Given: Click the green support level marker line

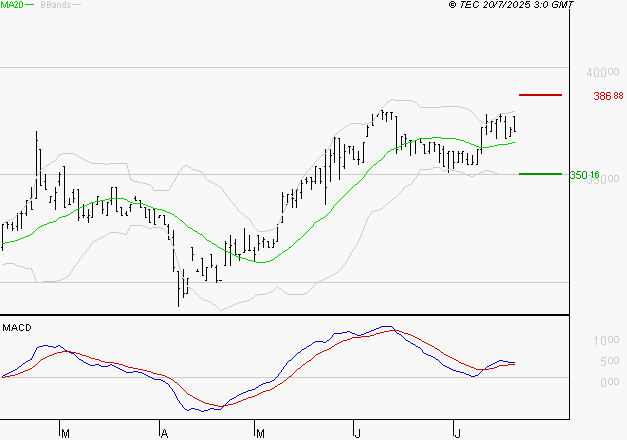Looking at the screenshot, I should click(540, 174).
